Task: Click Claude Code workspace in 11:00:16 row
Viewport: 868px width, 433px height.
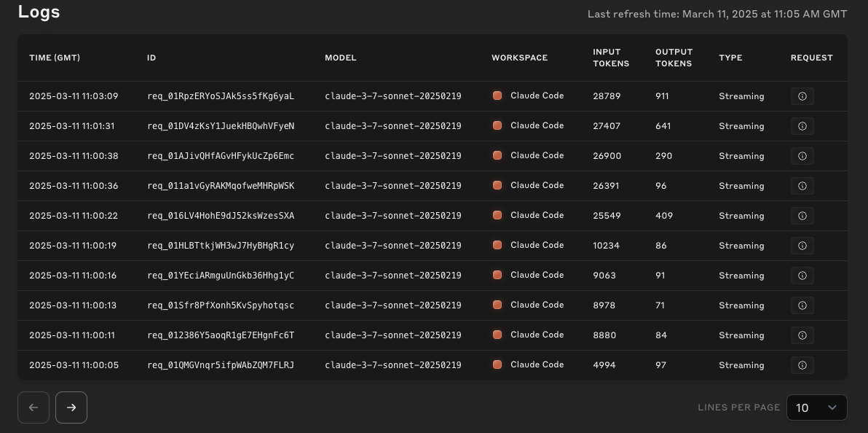Action: 537,275
